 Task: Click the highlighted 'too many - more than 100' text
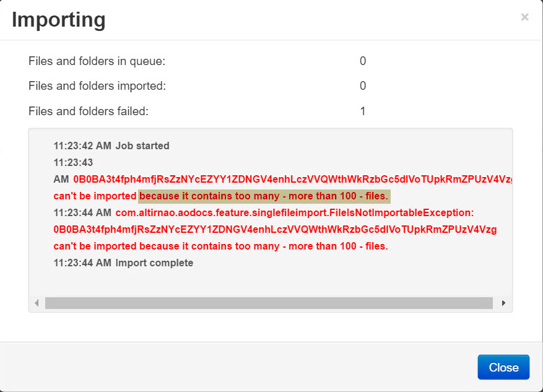click(296, 196)
